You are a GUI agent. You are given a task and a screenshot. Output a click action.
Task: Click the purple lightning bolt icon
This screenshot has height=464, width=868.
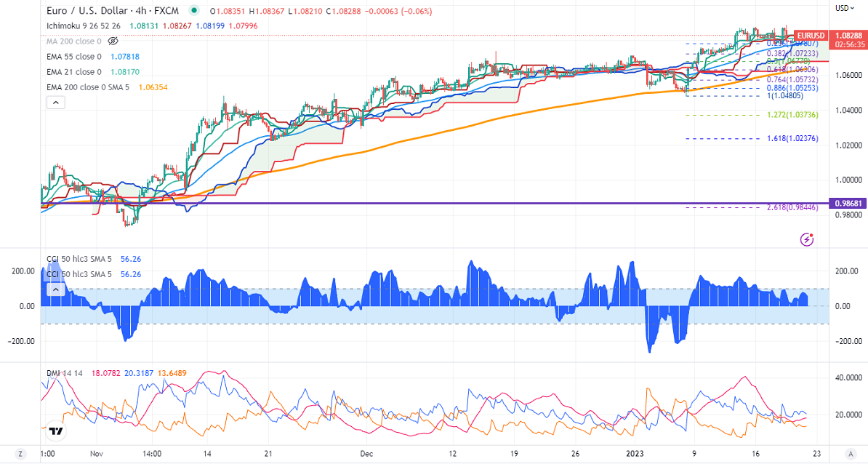(806, 239)
